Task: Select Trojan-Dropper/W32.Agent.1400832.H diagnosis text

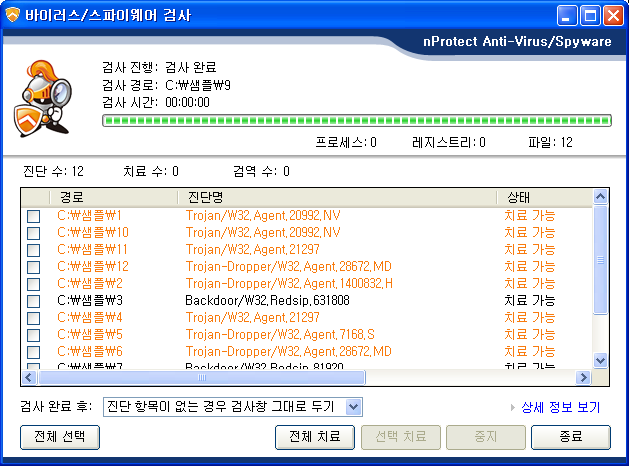Action: (289, 284)
